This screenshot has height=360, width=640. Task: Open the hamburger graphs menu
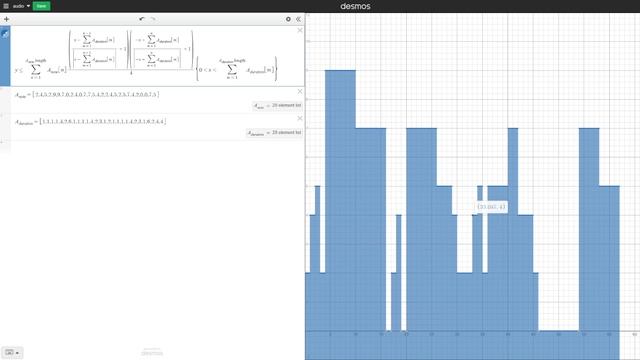point(6,6)
